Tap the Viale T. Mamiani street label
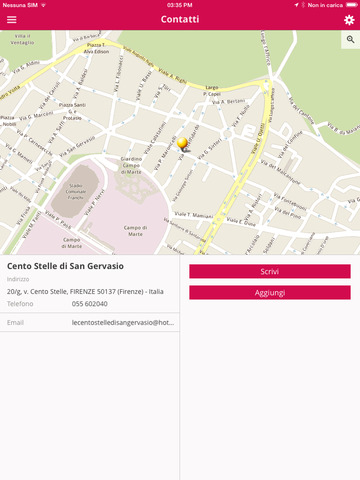 click(194, 215)
